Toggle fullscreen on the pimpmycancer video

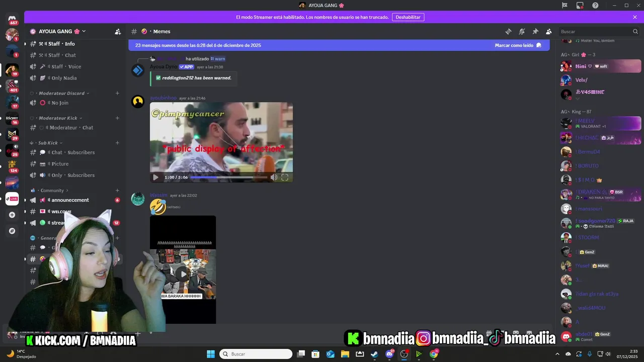[285, 177]
